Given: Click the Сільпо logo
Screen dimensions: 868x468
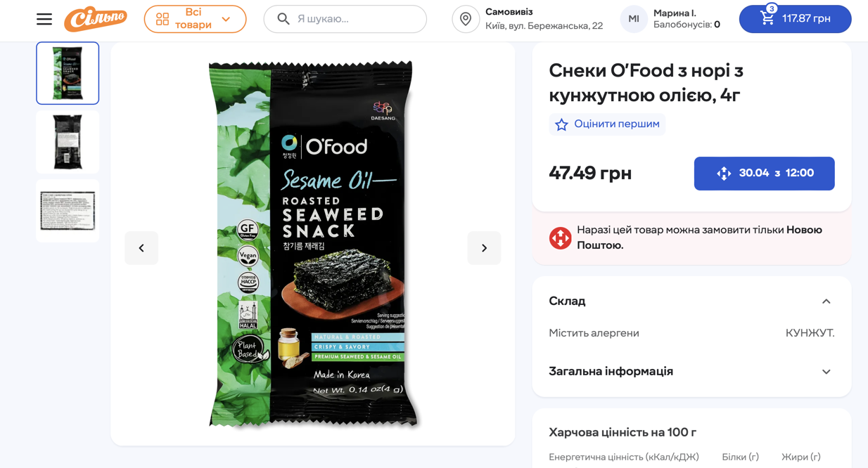Looking at the screenshot, I should click(x=96, y=19).
